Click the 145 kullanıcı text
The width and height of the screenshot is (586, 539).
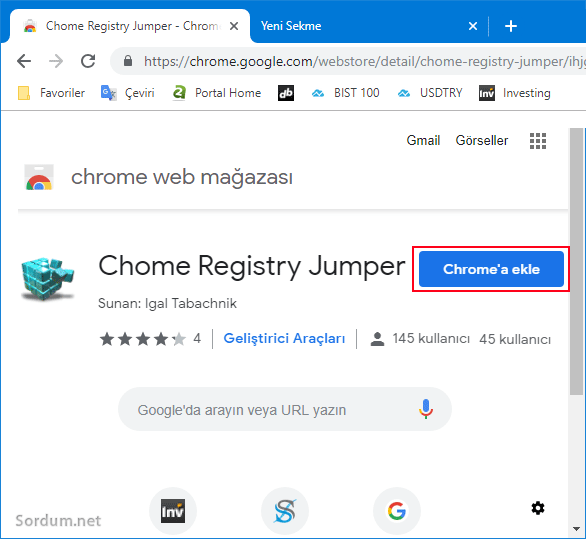431,338
